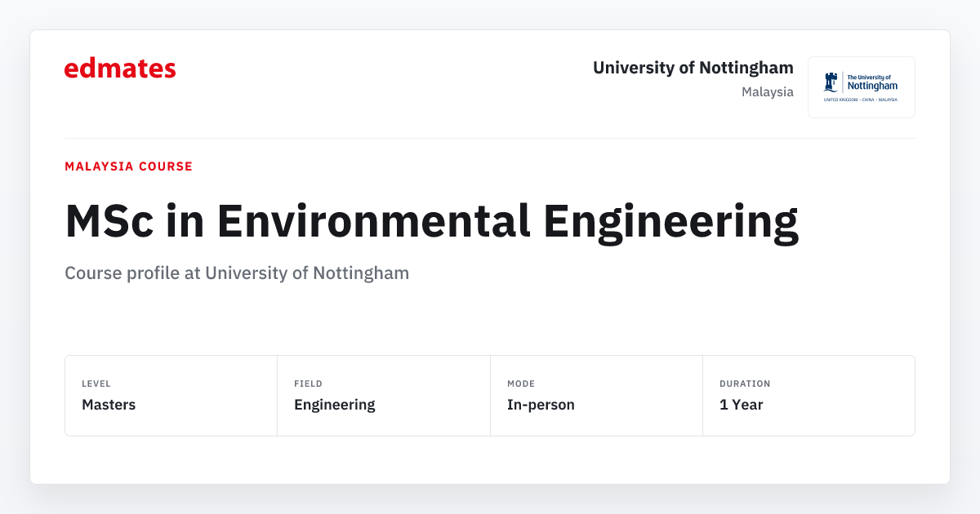Click the LEVEL field label
980x514 pixels.
click(x=96, y=383)
